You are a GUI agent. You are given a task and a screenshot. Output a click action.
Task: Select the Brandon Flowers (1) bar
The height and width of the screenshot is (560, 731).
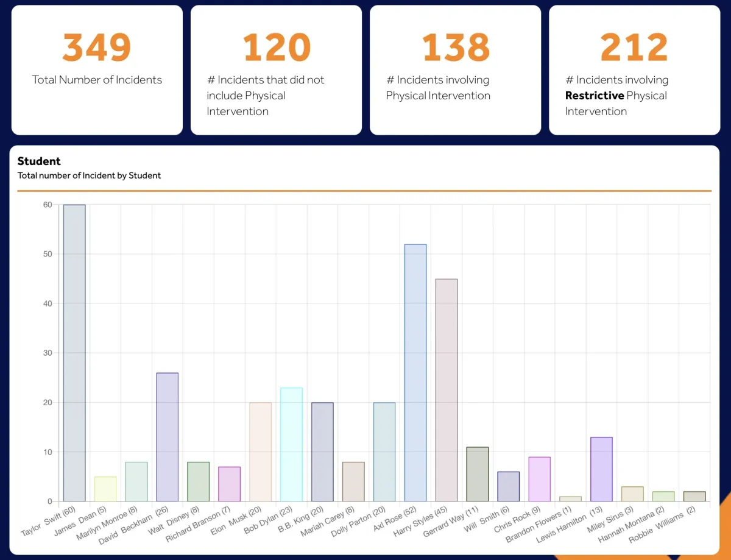pos(570,498)
